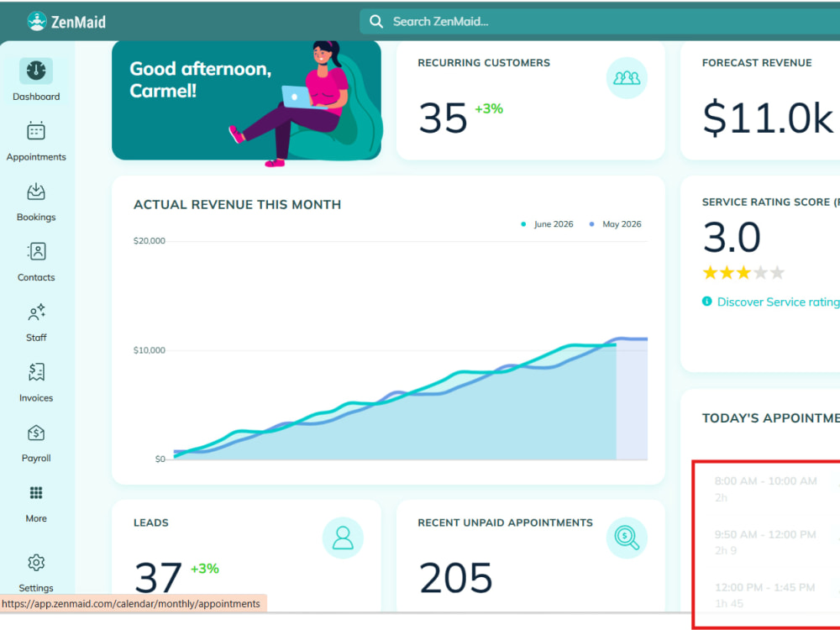Open the Settings gear icon
The width and height of the screenshot is (840, 630).
tap(36, 563)
